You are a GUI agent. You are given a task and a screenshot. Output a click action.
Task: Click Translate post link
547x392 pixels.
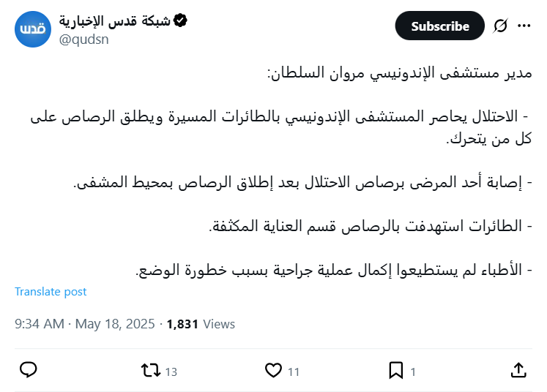tap(51, 291)
